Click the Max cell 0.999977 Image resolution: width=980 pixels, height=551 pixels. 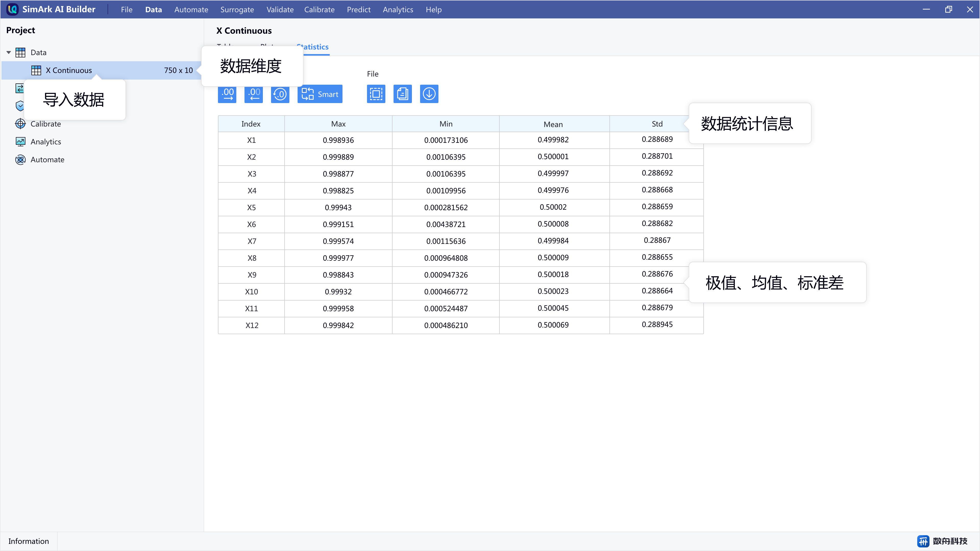click(338, 258)
